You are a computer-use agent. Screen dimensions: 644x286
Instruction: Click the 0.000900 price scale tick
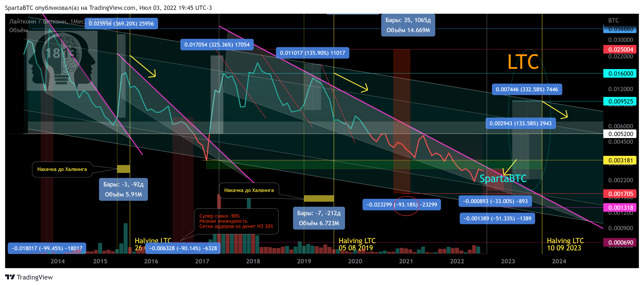click(x=620, y=228)
